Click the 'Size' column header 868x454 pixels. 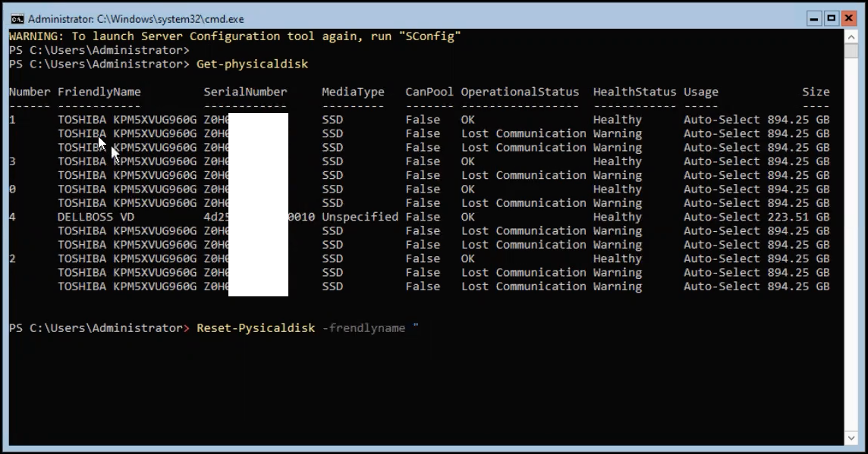pyautogui.click(x=816, y=92)
